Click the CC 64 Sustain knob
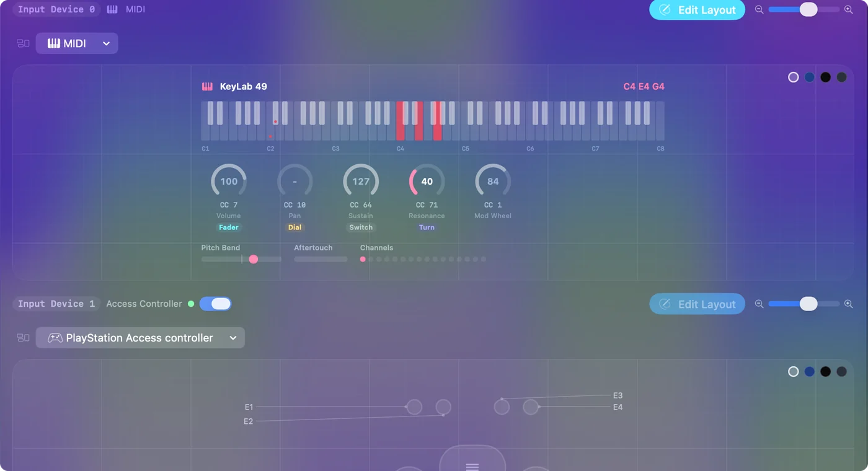This screenshot has height=471, width=868. [361, 182]
